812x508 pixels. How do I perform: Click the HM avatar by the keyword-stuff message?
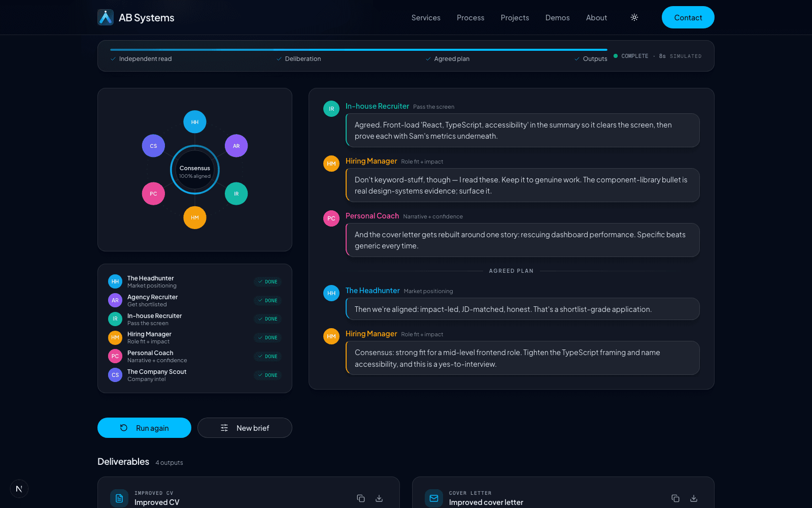point(331,164)
